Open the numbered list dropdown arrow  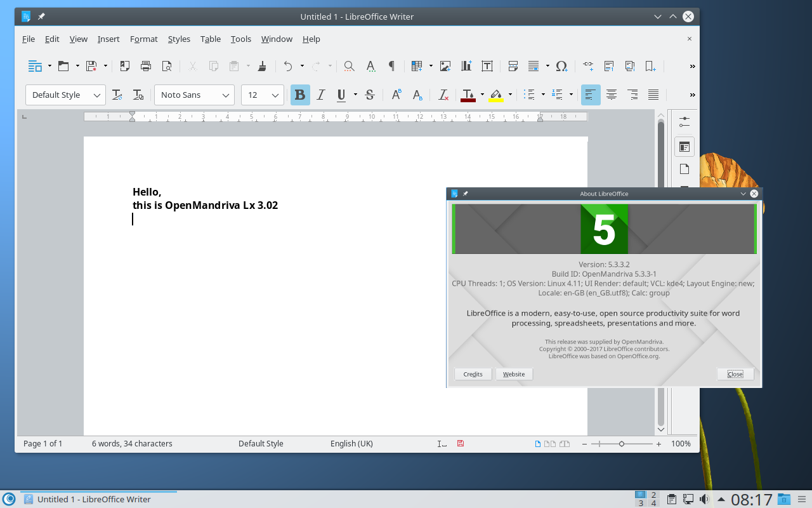click(x=571, y=95)
